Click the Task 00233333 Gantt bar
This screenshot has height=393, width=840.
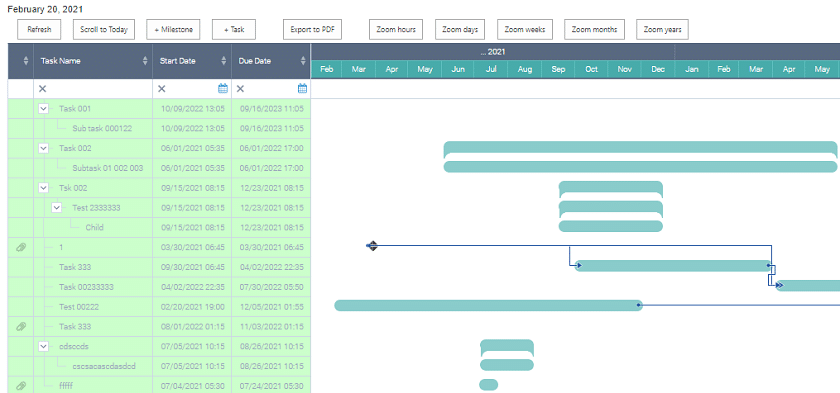[807, 285]
